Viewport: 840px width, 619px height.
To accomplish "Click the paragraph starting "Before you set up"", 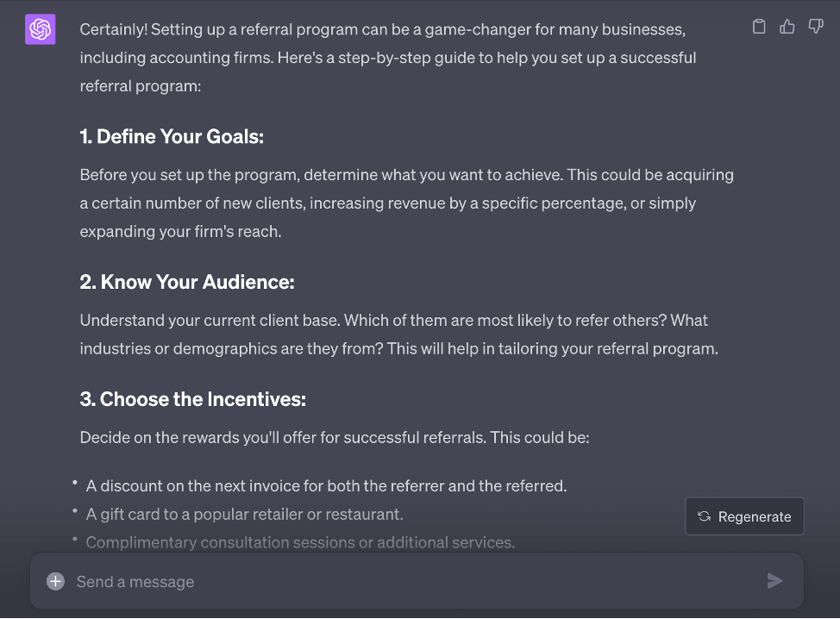I will [x=406, y=203].
